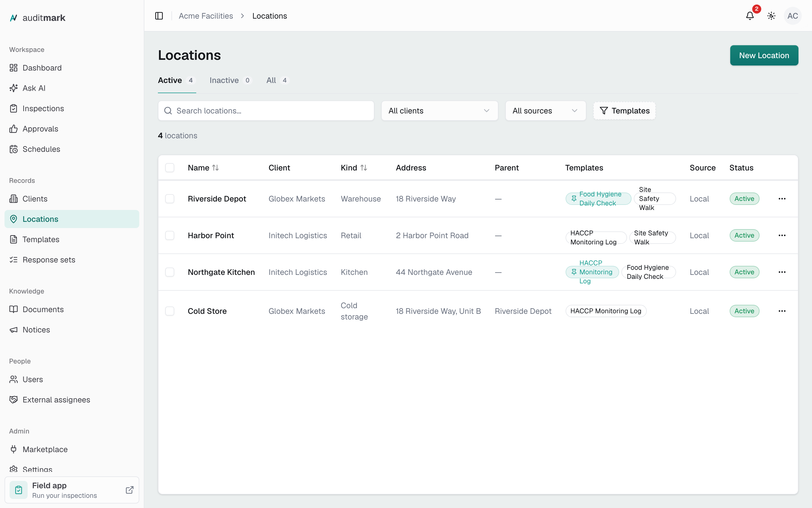The height and width of the screenshot is (508, 812).
Task: Open row actions for Cold Store
Action: [x=782, y=311]
